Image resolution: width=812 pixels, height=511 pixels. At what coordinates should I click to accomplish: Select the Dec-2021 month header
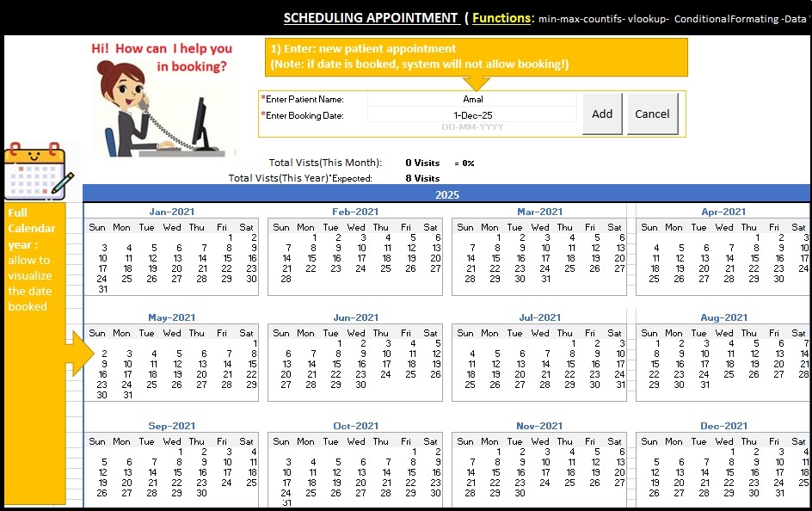(x=723, y=425)
